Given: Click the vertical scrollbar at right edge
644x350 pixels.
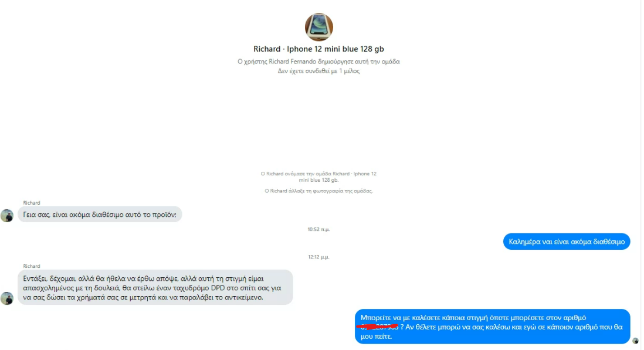Looking at the screenshot, I should (642, 175).
